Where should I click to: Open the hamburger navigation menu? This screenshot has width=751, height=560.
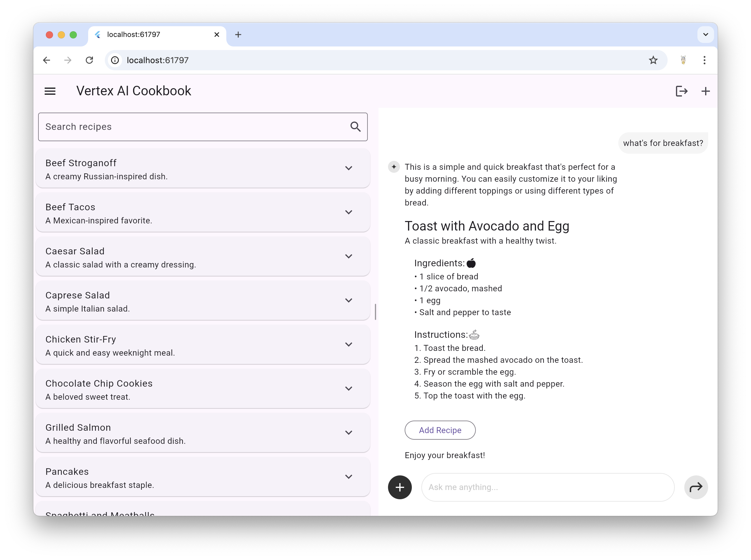50,91
